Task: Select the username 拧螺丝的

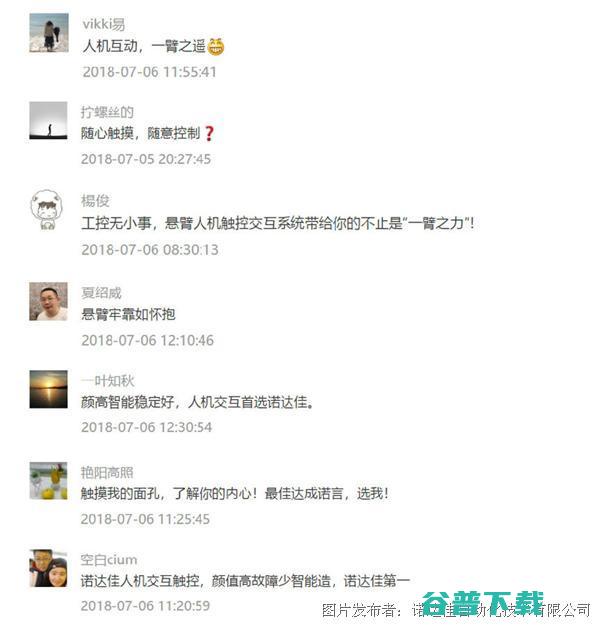Action: coord(107,112)
